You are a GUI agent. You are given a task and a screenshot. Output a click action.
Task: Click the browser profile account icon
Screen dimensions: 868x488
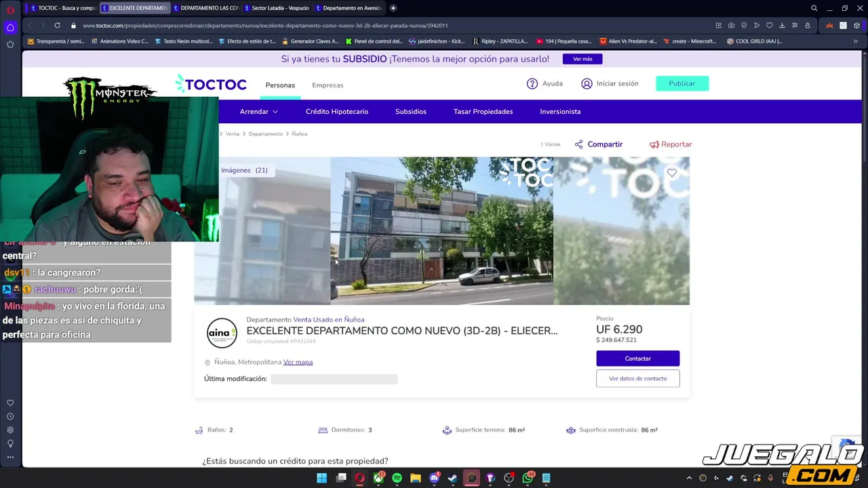(808, 26)
